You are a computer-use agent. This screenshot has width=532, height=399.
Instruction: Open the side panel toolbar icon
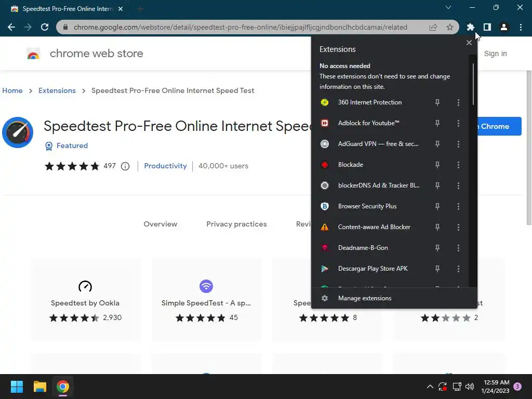point(487,27)
